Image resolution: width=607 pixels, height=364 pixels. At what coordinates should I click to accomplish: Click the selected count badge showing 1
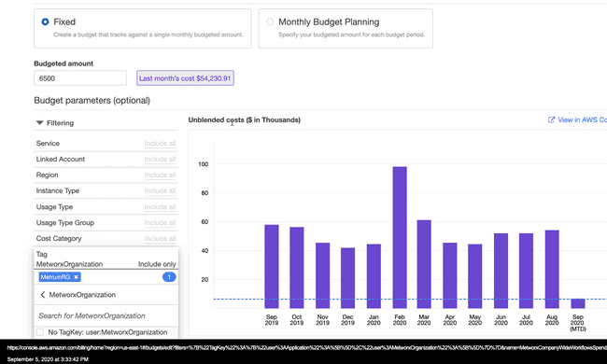[x=169, y=277]
